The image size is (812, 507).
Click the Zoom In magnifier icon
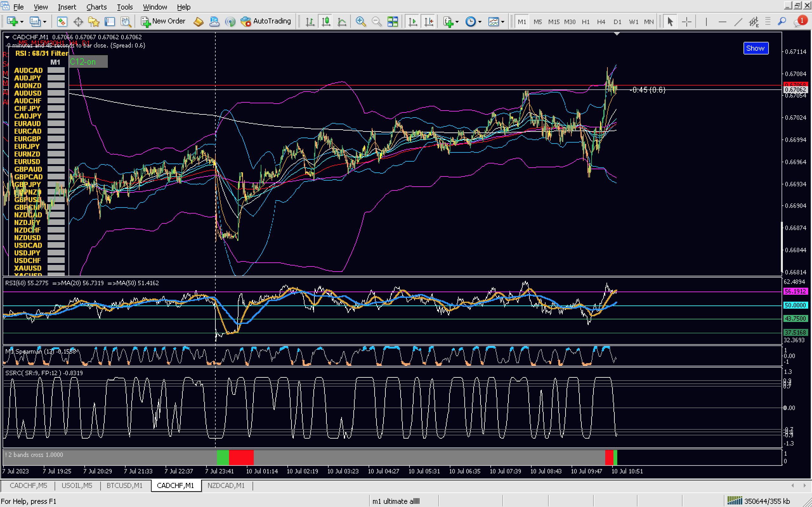360,22
